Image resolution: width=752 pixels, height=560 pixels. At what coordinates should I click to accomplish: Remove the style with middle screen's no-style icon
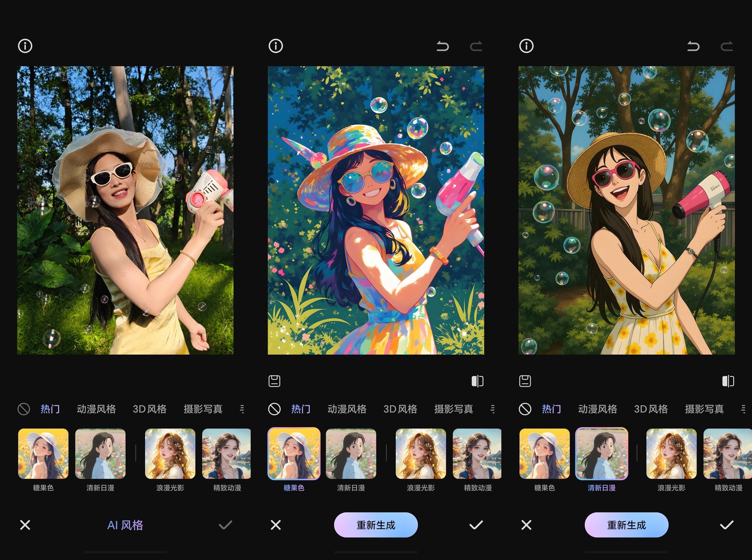[x=274, y=409]
